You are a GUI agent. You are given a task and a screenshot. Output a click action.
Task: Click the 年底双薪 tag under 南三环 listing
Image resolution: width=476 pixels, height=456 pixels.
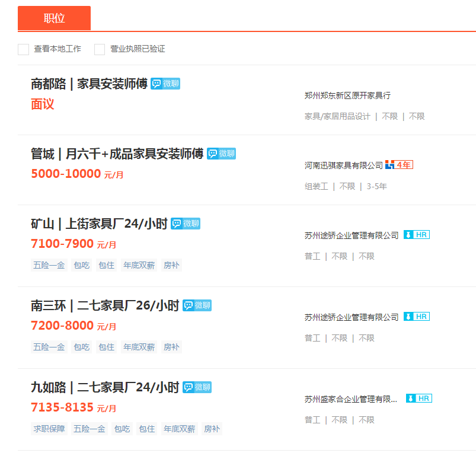tap(139, 347)
